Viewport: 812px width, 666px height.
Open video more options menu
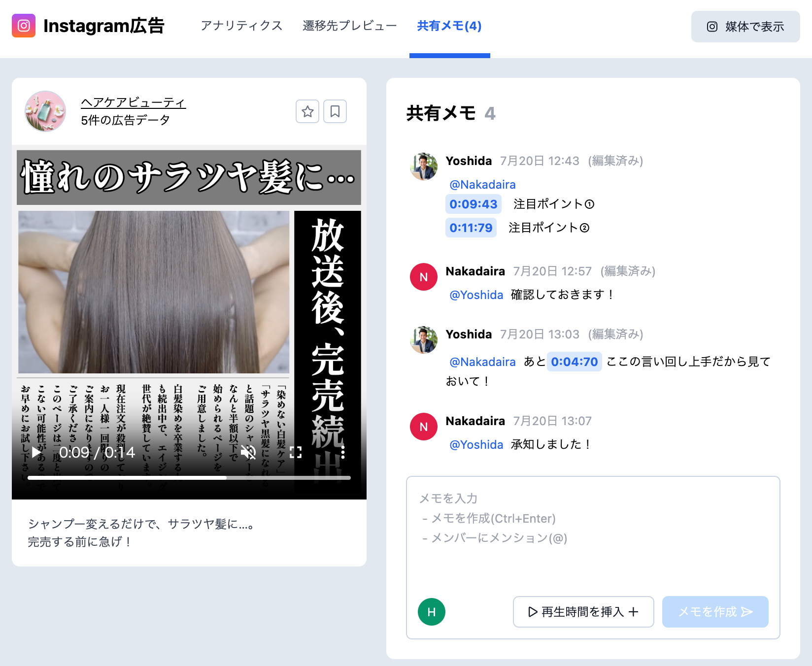[x=343, y=452]
